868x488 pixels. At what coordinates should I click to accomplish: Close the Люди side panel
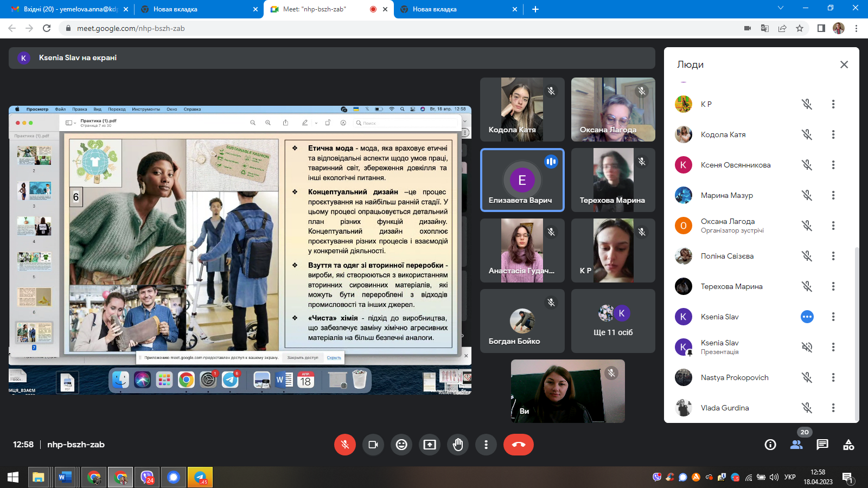click(844, 65)
